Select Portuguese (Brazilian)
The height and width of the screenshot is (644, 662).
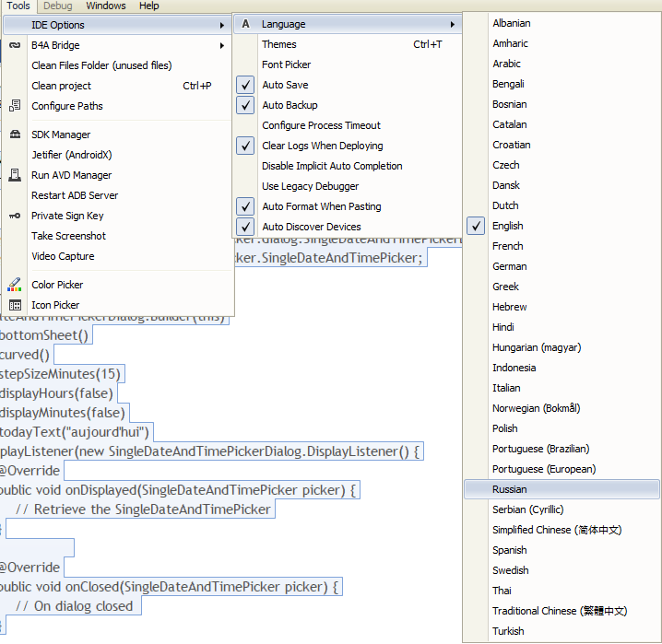(x=541, y=449)
